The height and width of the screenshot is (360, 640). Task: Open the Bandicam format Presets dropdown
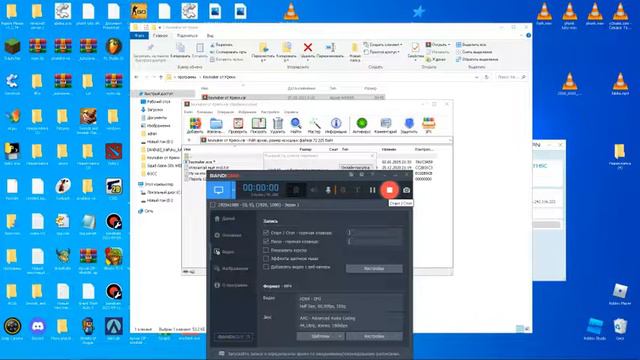(x=320, y=336)
